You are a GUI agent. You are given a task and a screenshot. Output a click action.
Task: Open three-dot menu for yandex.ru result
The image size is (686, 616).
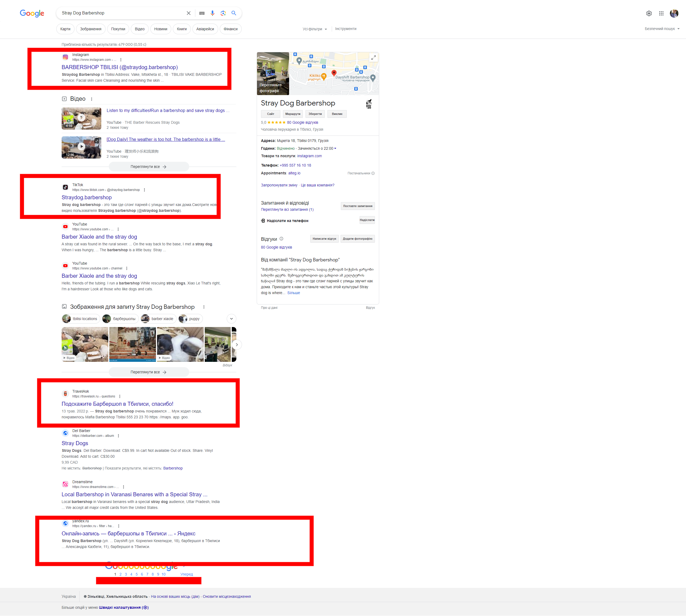point(119,526)
